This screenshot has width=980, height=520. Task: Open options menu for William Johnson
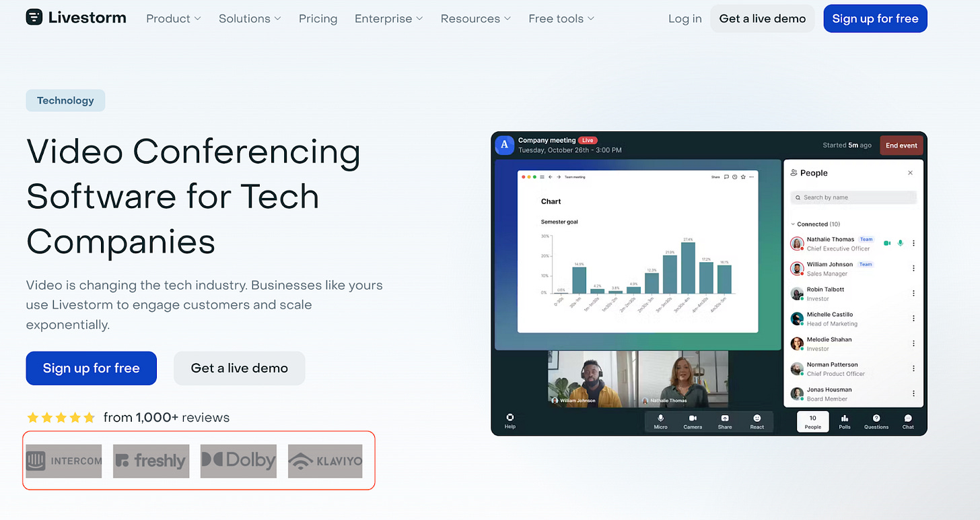(x=913, y=268)
